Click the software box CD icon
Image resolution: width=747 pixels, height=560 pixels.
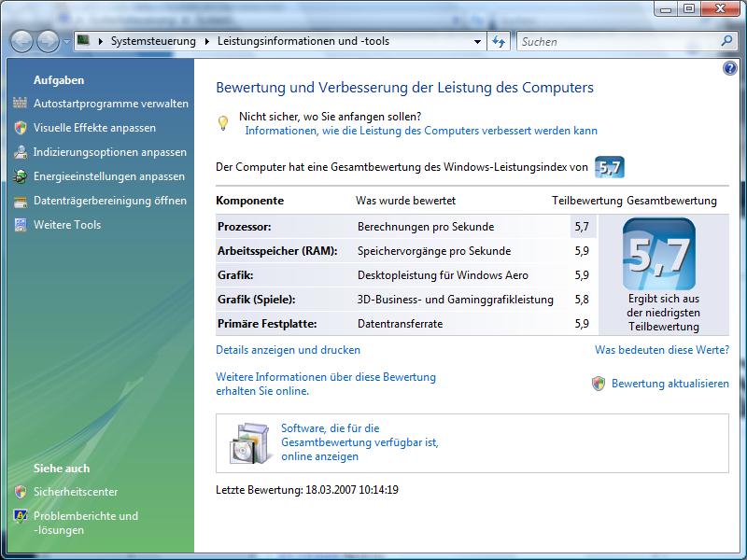[x=249, y=443]
